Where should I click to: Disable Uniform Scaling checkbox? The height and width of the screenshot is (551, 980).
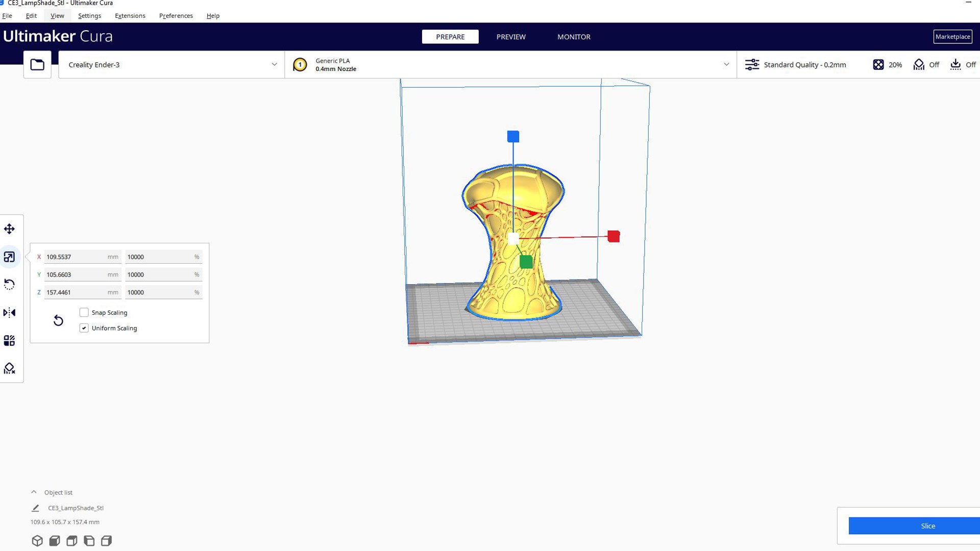[84, 329]
